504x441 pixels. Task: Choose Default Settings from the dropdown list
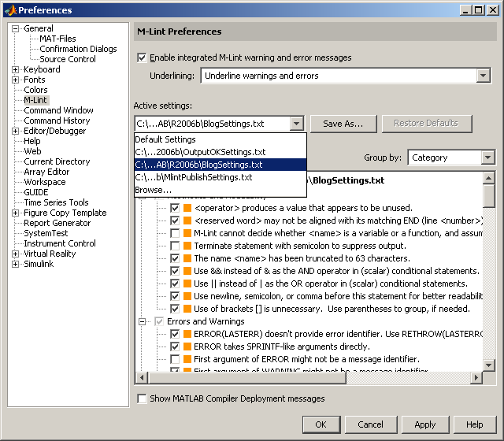pyautogui.click(x=165, y=139)
